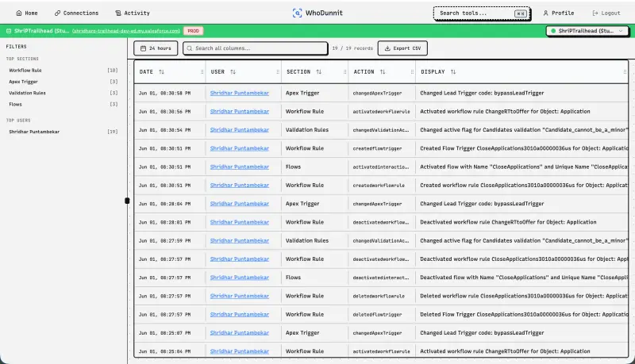Click the calendar icon in 24 hours button
The image size is (635, 364).
click(x=143, y=48)
